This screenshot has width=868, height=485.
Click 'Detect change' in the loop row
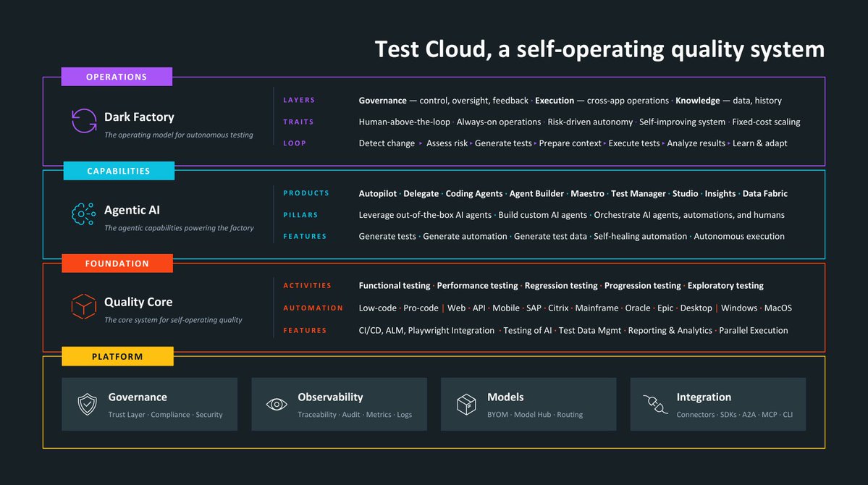387,143
